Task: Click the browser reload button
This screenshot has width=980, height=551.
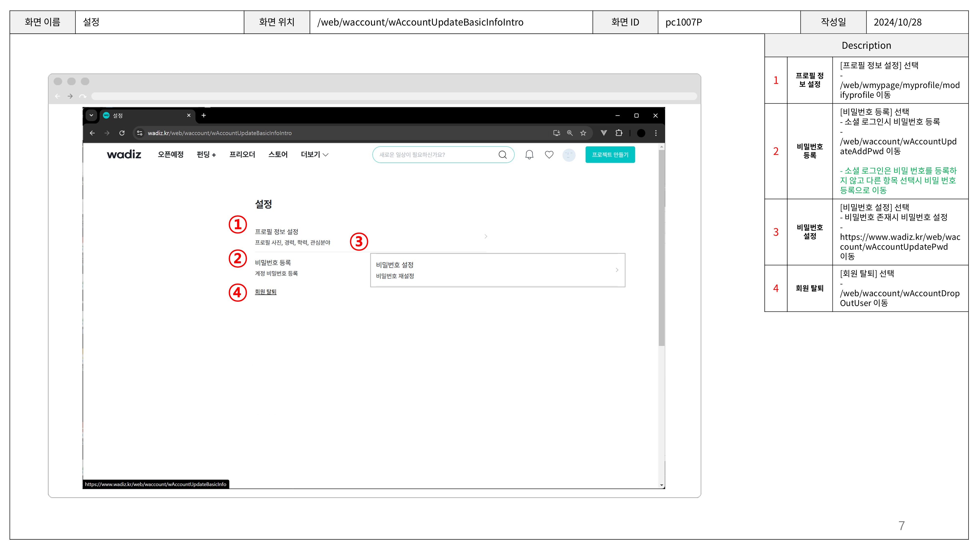Action: (122, 133)
